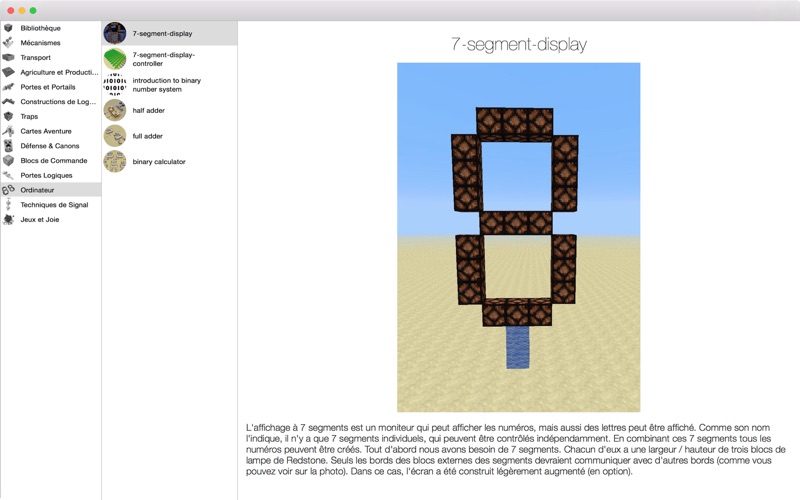Open introduction to binary number system
The height and width of the screenshot is (500, 800).
(169, 85)
